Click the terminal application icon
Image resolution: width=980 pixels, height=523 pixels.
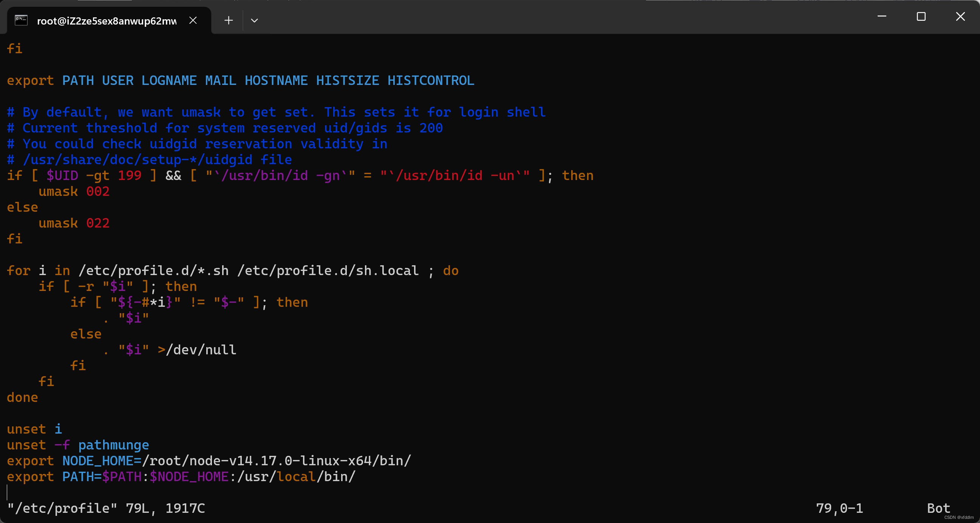click(x=21, y=20)
